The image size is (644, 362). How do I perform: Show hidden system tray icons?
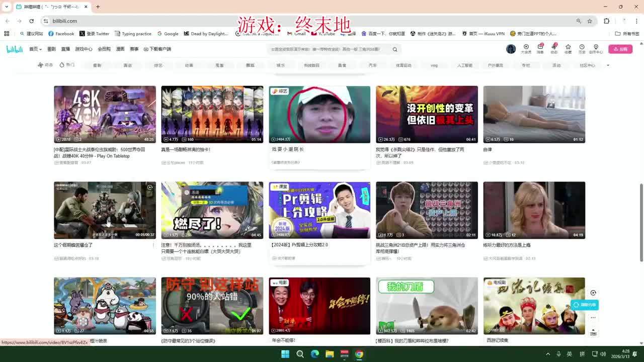click(x=548, y=354)
